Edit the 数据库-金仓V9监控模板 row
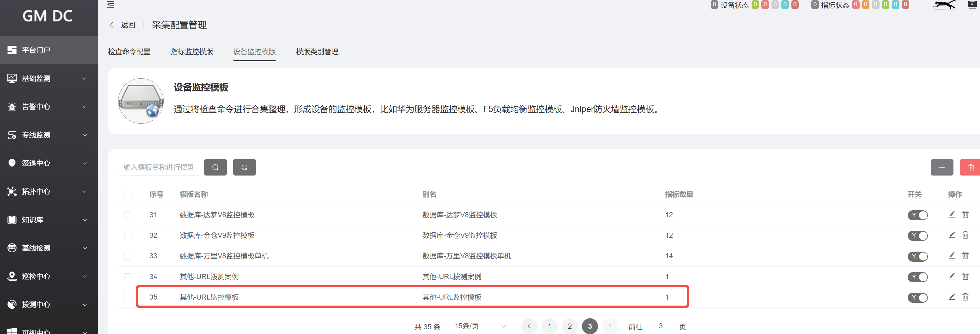 [x=952, y=235]
